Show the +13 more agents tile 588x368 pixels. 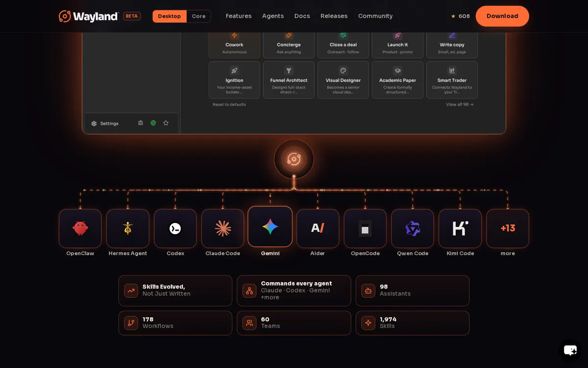508,229
